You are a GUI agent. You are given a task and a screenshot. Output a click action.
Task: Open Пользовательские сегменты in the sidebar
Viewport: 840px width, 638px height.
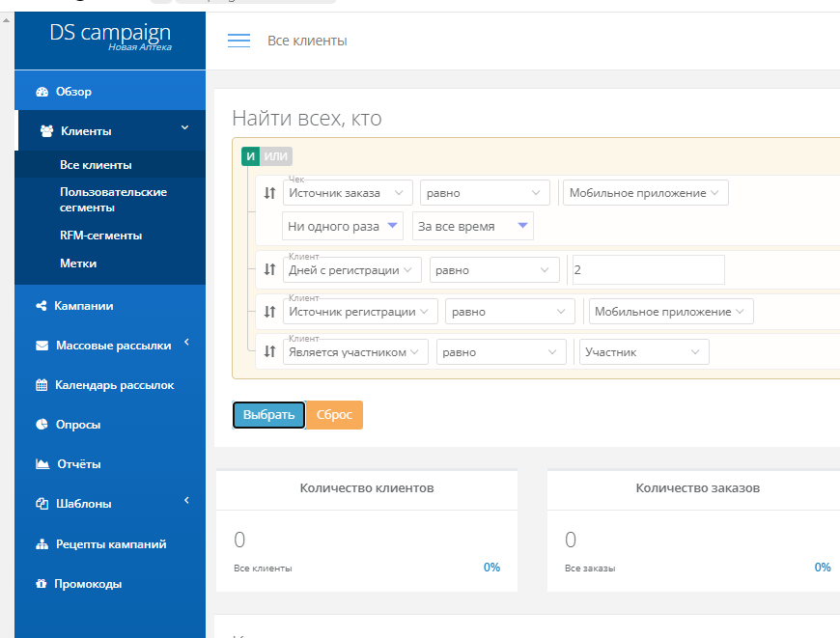113,200
